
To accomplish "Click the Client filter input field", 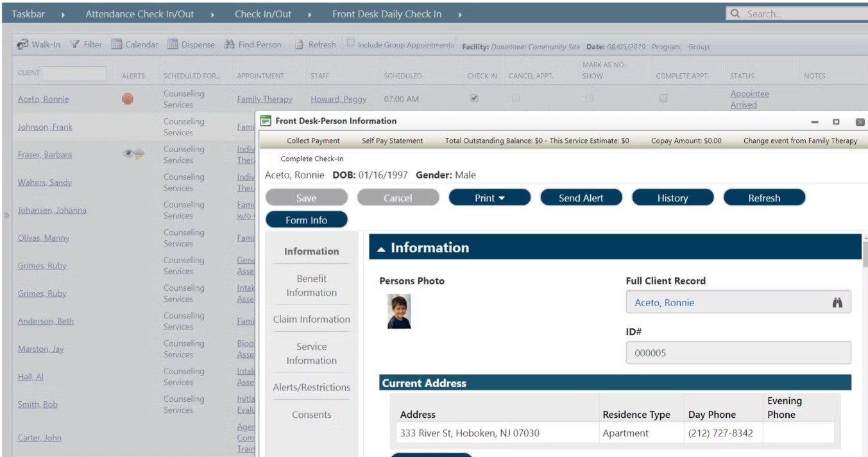I will [74, 73].
